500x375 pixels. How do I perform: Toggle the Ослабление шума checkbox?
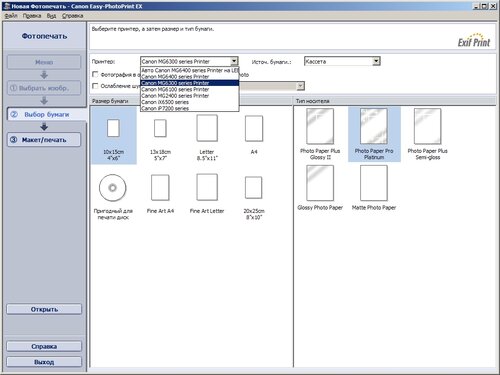coord(95,86)
